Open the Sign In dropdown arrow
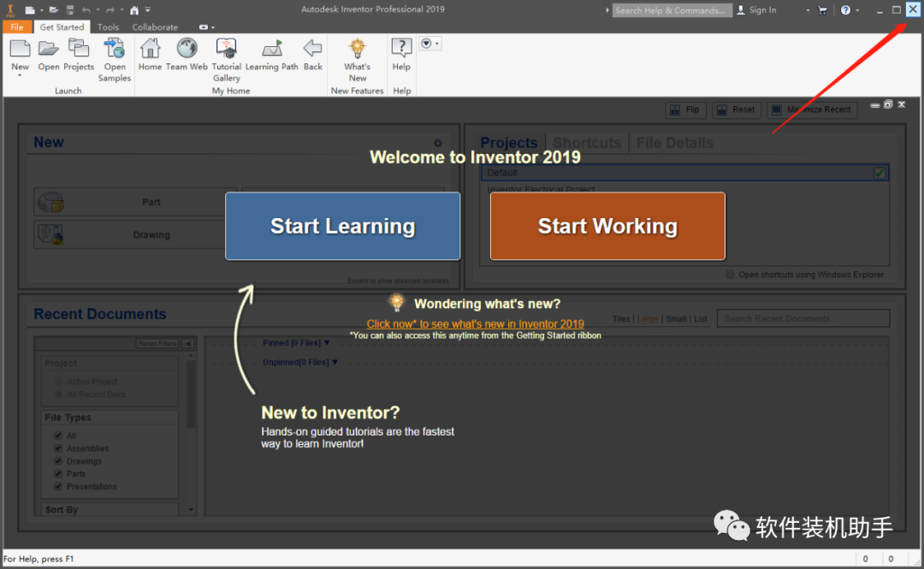The image size is (924, 569). 808,10
